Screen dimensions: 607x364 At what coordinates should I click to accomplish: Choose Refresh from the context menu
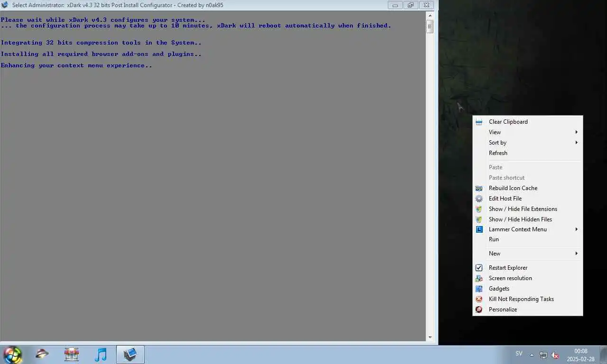coord(528,153)
